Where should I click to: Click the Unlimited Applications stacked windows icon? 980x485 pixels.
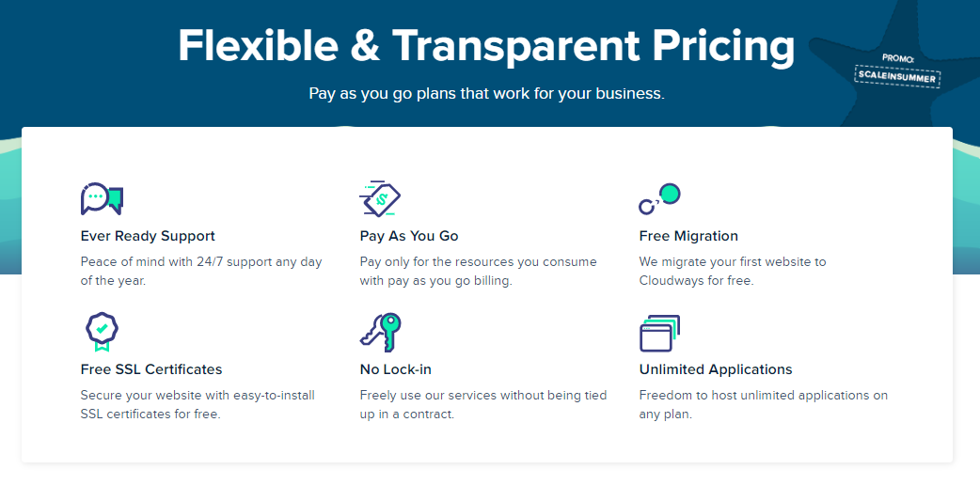(x=659, y=333)
